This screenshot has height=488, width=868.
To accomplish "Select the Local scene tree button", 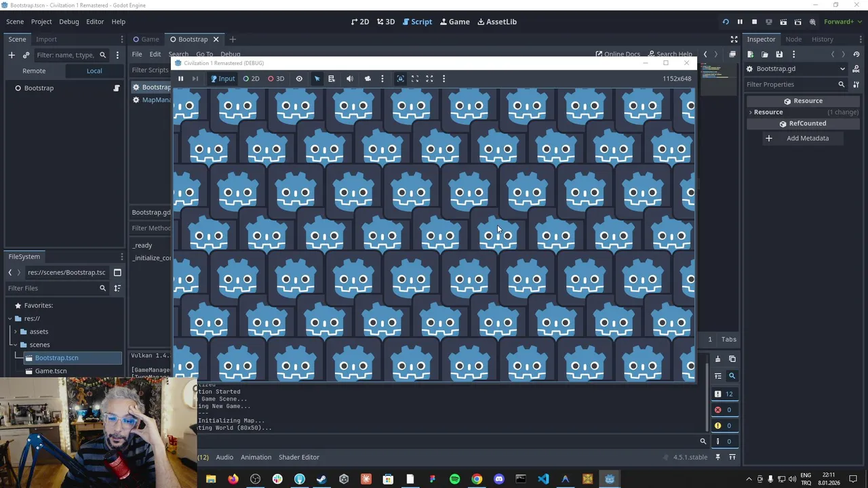I will tap(94, 70).
